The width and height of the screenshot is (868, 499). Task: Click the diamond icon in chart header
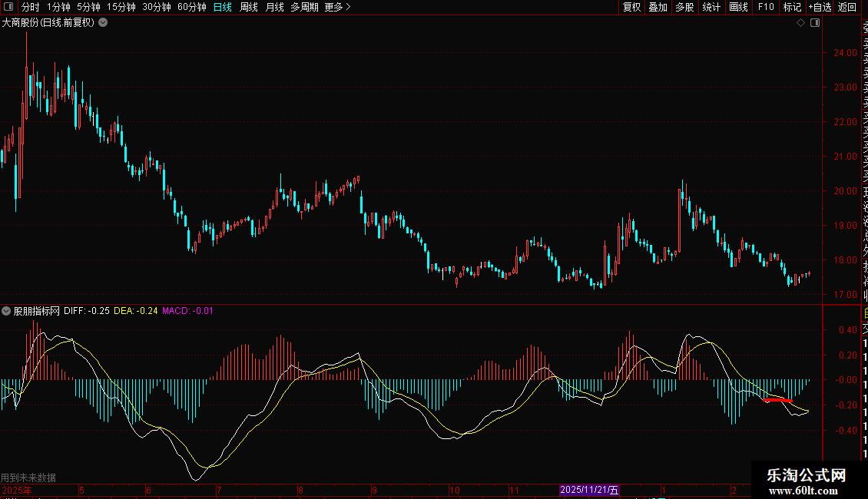point(800,23)
